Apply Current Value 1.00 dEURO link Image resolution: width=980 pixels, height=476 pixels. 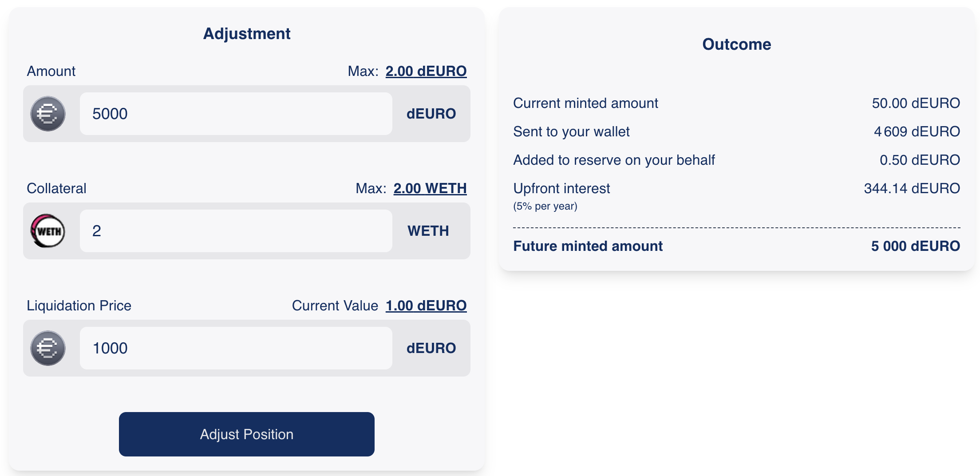click(x=426, y=305)
